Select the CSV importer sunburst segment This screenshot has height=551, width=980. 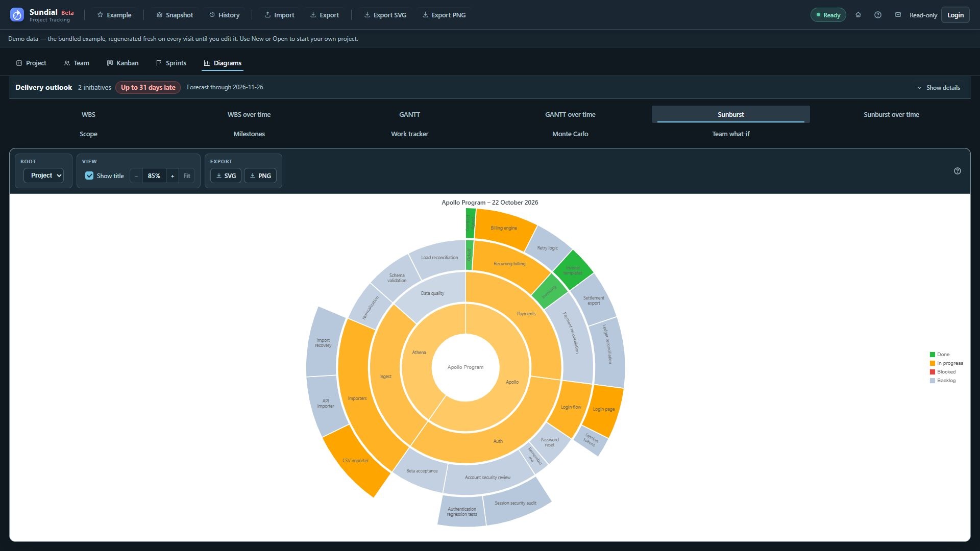pos(356,461)
